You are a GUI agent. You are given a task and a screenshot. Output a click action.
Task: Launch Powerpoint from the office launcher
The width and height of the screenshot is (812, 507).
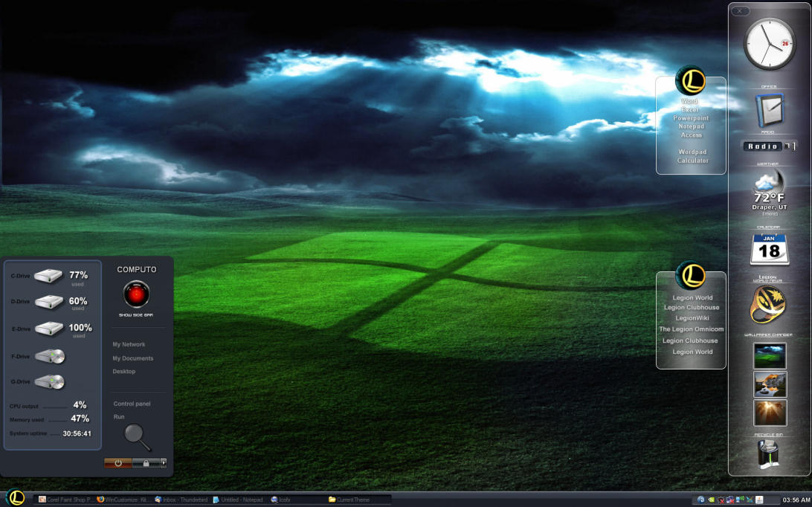(x=691, y=118)
